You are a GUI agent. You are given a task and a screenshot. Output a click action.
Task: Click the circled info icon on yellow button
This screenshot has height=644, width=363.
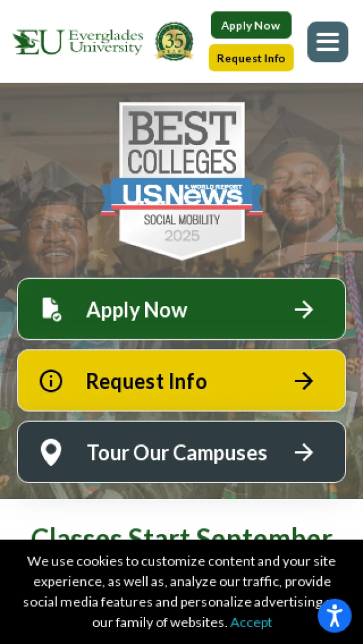pos(51,381)
